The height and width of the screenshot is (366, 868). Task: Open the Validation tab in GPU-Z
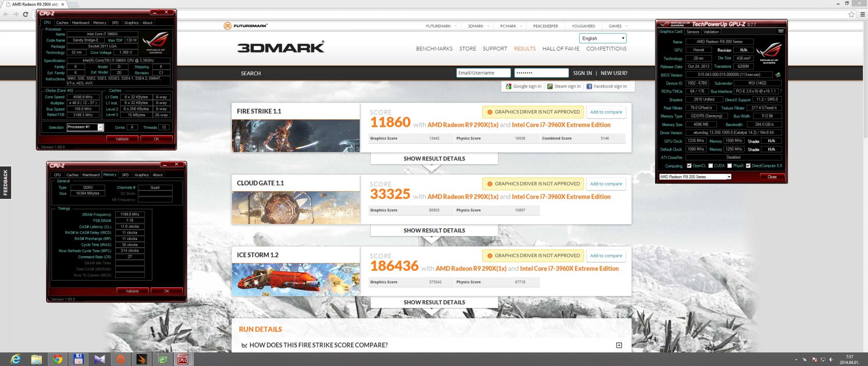(x=711, y=32)
